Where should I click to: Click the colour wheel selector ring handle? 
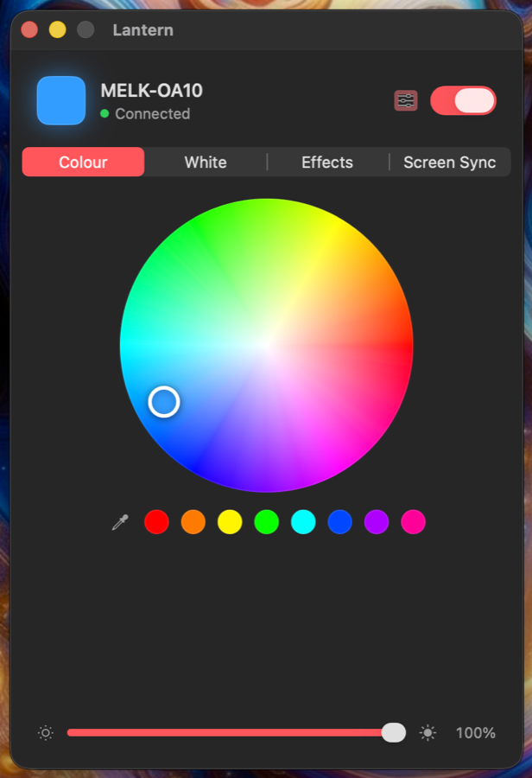164,402
